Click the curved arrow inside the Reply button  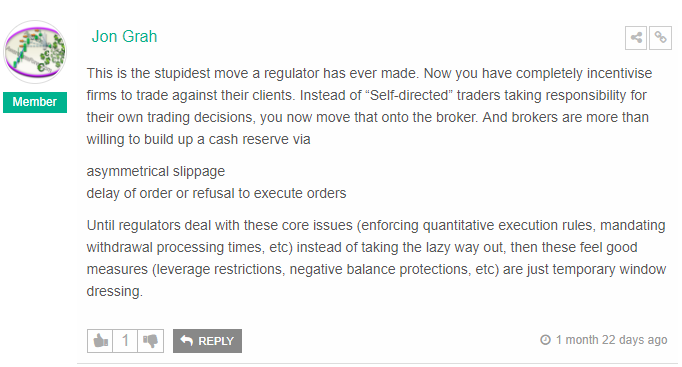pos(187,340)
